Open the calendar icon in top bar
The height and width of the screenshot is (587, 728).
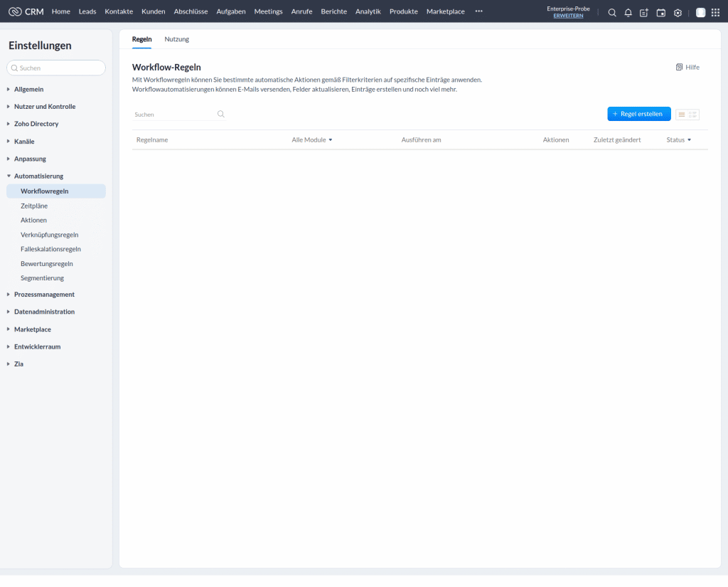click(661, 12)
